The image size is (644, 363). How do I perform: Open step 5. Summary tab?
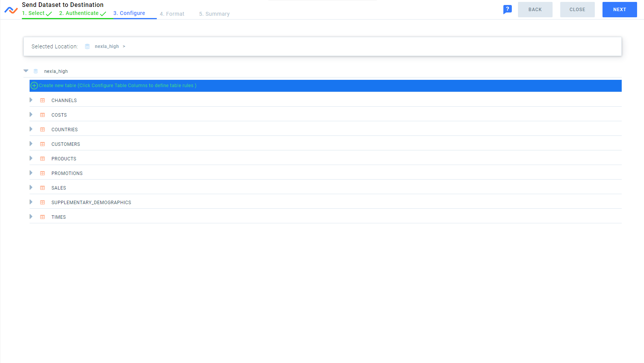[x=214, y=14]
